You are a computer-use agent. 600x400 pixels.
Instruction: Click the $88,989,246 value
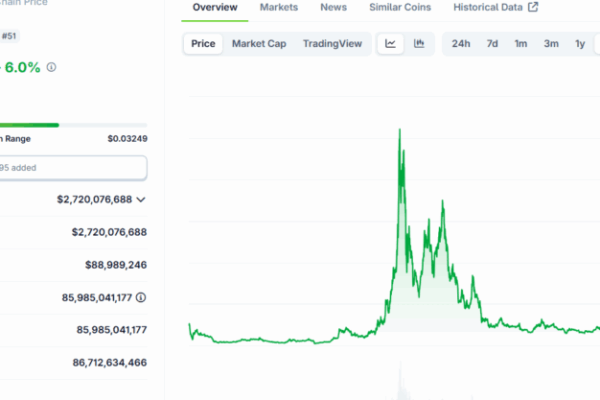click(x=116, y=265)
